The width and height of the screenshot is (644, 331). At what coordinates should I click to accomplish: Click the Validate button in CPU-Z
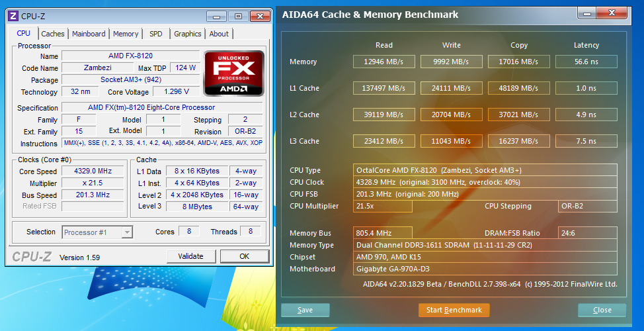[x=190, y=256]
